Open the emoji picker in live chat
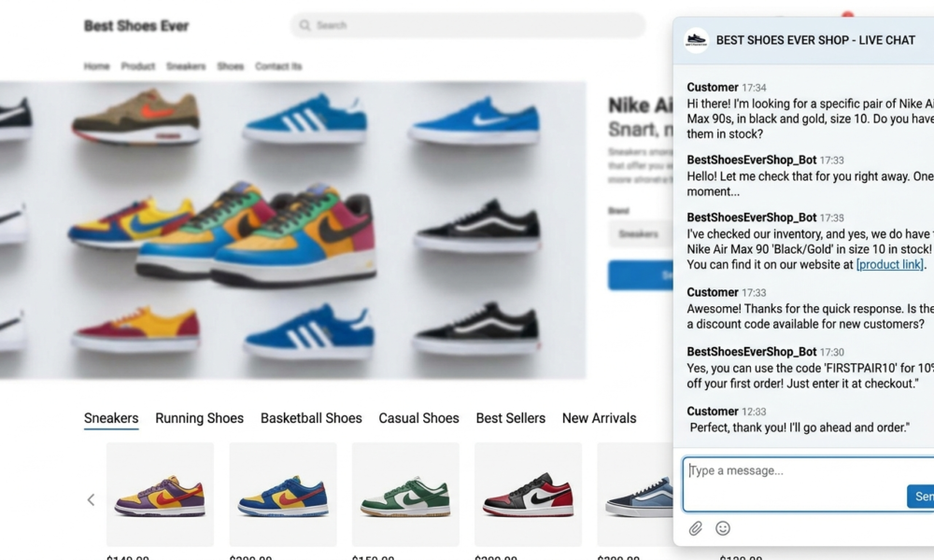Screen dimensions: 934x560 pyautogui.click(x=723, y=528)
